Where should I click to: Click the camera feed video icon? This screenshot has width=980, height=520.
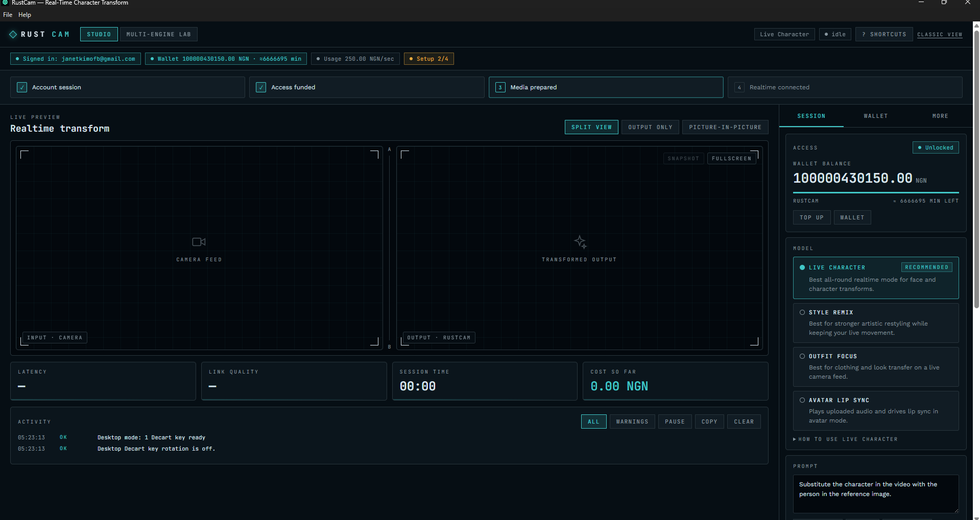click(x=199, y=242)
